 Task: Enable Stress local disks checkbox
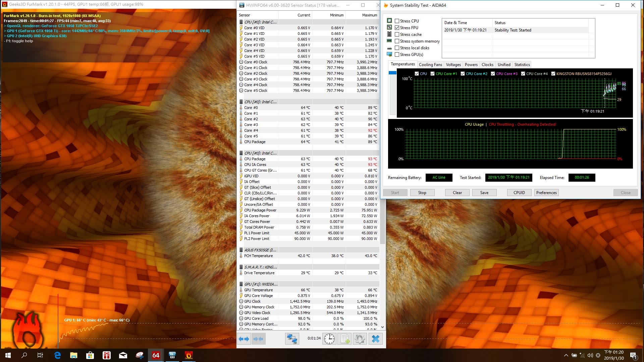pos(397,48)
